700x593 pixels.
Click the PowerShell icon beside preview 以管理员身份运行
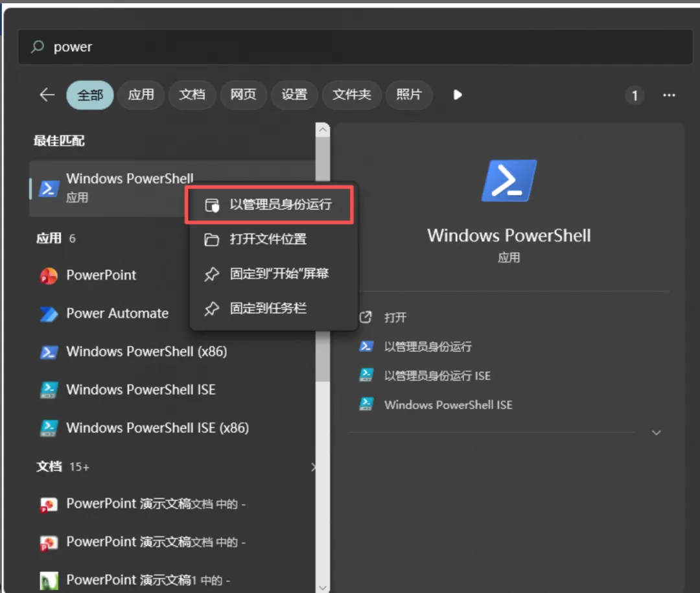tap(366, 346)
